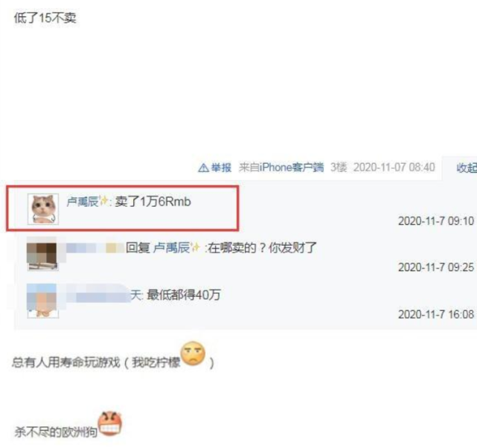
Task: Open 卢禹辰 username in first reply
Action: click(82, 202)
